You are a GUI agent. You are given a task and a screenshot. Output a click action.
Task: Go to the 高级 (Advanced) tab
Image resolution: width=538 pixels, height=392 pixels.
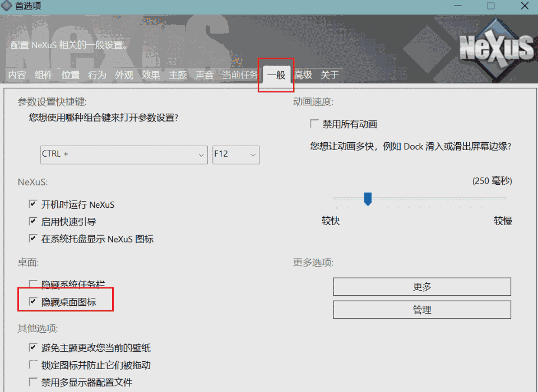click(303, 74)
